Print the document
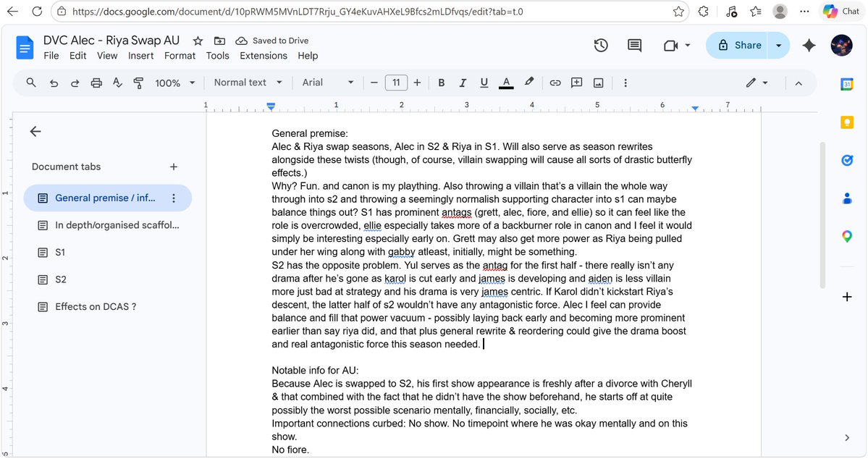Viewport: 868px width, 459px height. pyautogui.click(x=96, y=83)
